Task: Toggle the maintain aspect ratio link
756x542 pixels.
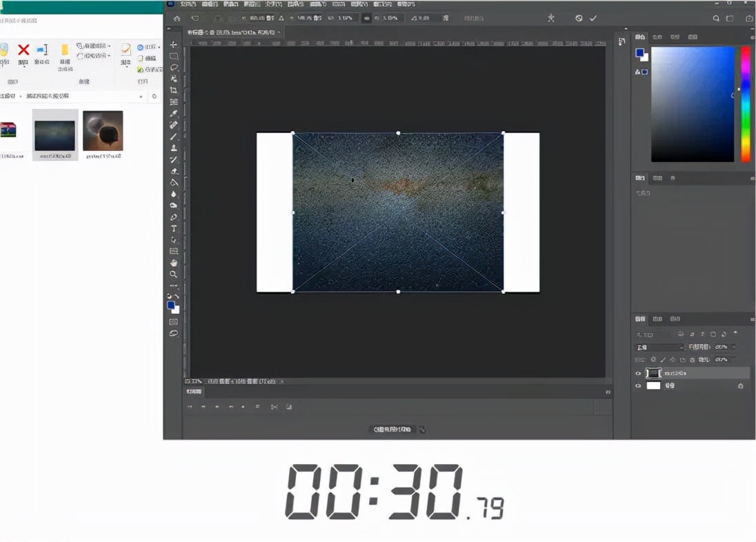Action: [366, 19]
